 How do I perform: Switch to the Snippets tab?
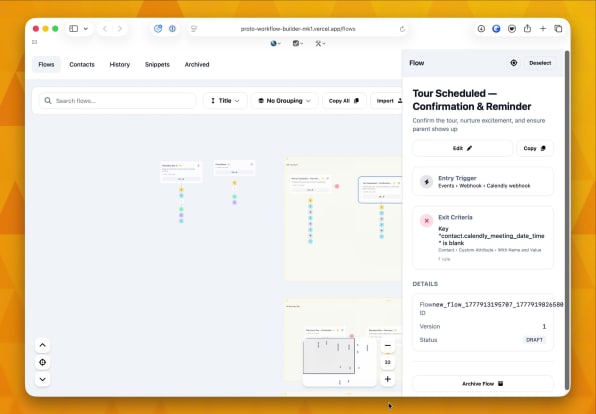[x=157, y=65]
